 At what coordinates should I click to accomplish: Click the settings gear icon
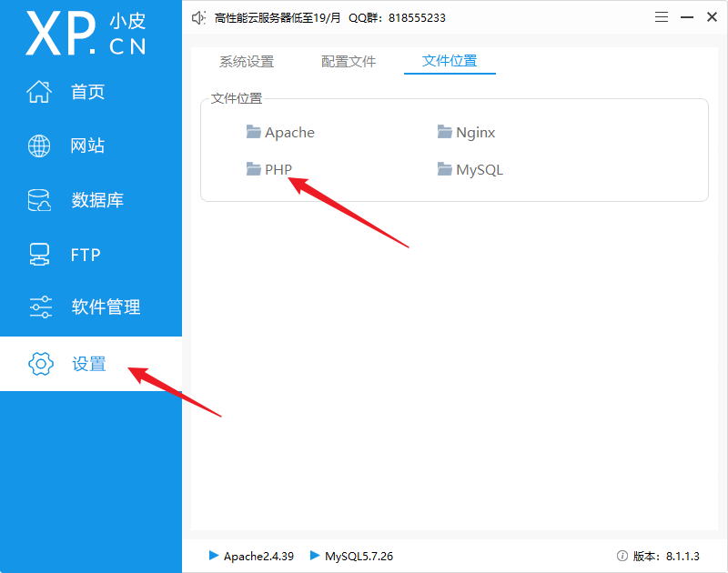click(41, 364)
